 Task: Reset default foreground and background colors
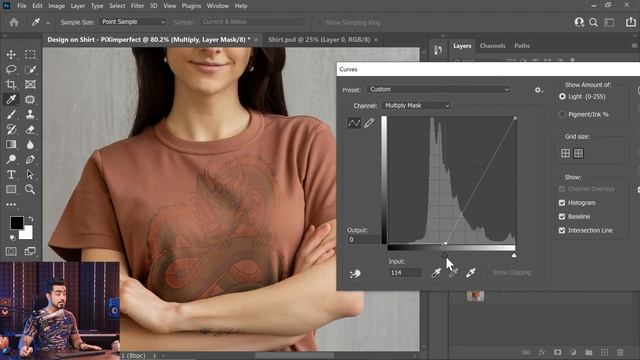point(12,237)
